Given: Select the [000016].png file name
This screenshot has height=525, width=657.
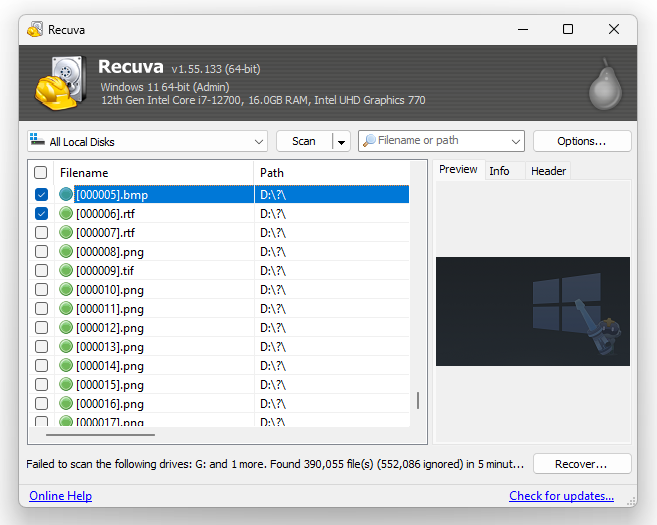Looking at the screenshot, I should click(x=110, y=403).
